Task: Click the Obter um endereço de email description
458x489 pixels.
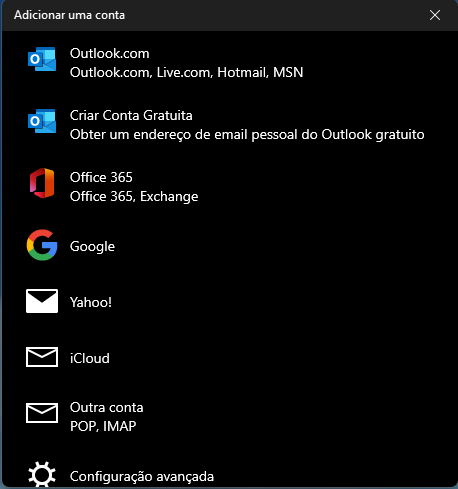Action: (247, 135)
